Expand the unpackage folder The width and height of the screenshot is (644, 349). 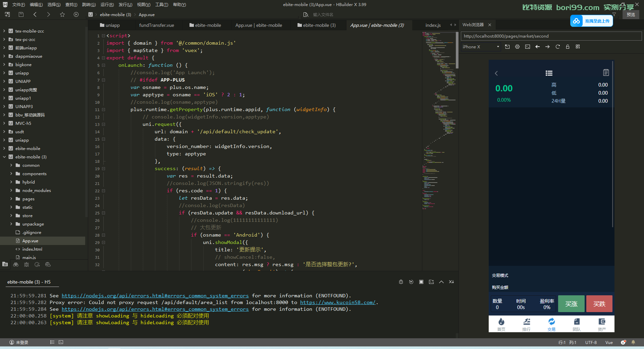click(x=11, y=224)
